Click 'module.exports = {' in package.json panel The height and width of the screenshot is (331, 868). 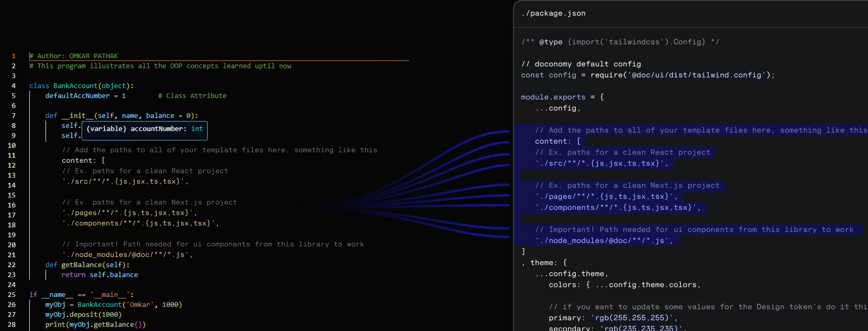(562, 97)
